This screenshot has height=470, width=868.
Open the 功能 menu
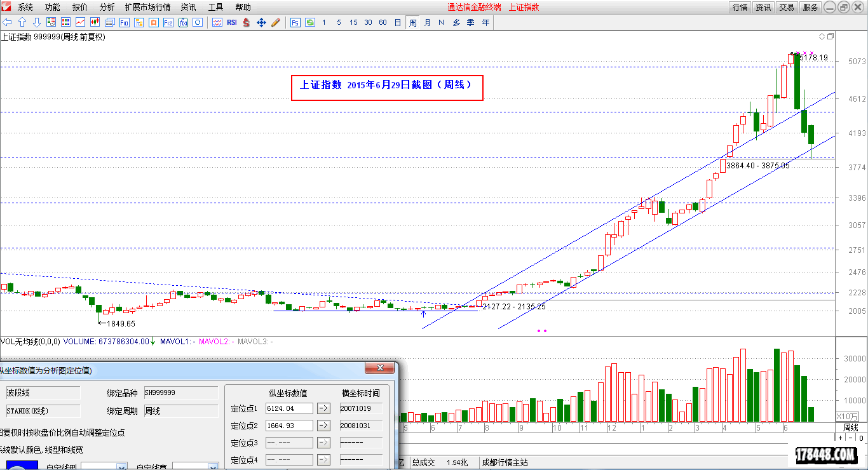point(53,7)
